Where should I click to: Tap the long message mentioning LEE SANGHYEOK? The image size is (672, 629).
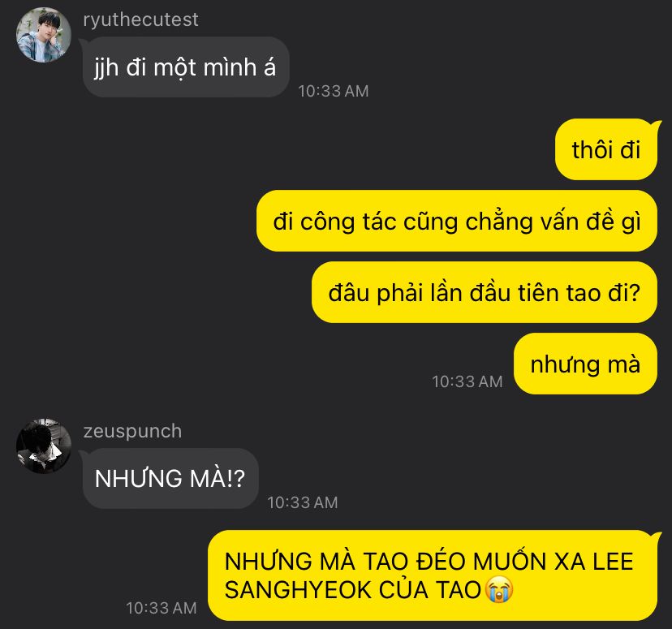click(433, 575)
